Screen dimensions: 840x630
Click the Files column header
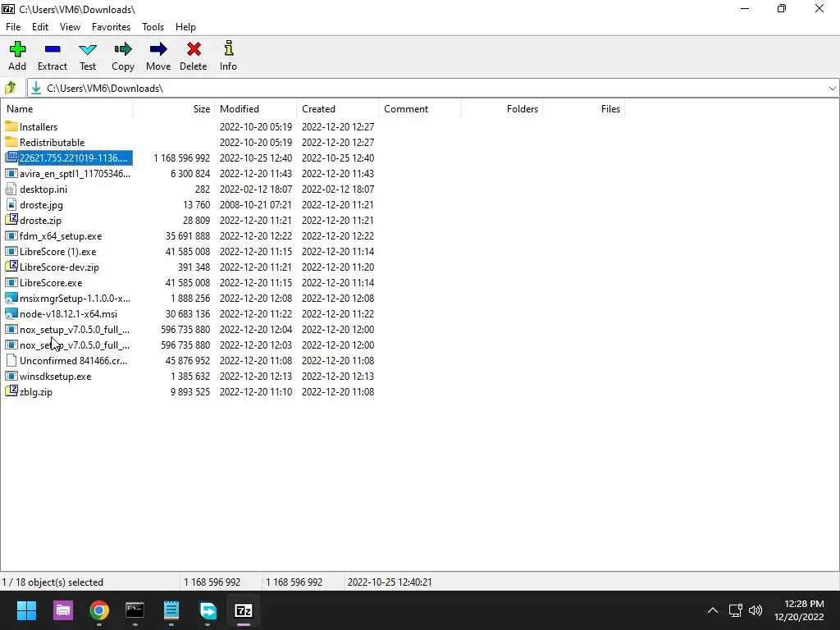pos(583,109)
